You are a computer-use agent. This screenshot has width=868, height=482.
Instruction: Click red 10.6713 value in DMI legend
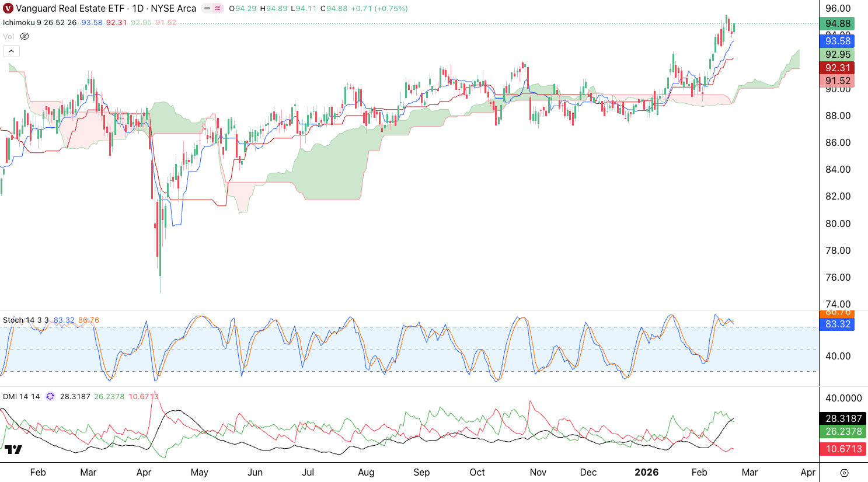(144, 396)
